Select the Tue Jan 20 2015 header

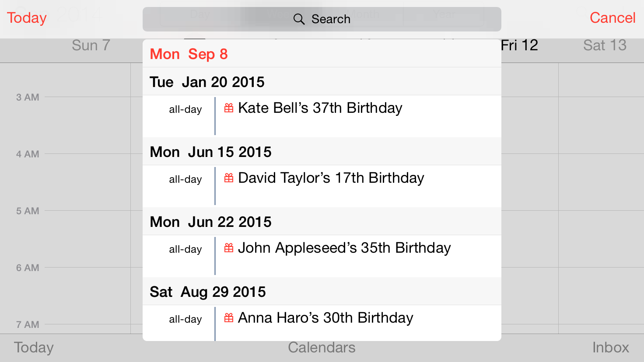[207, 82]
